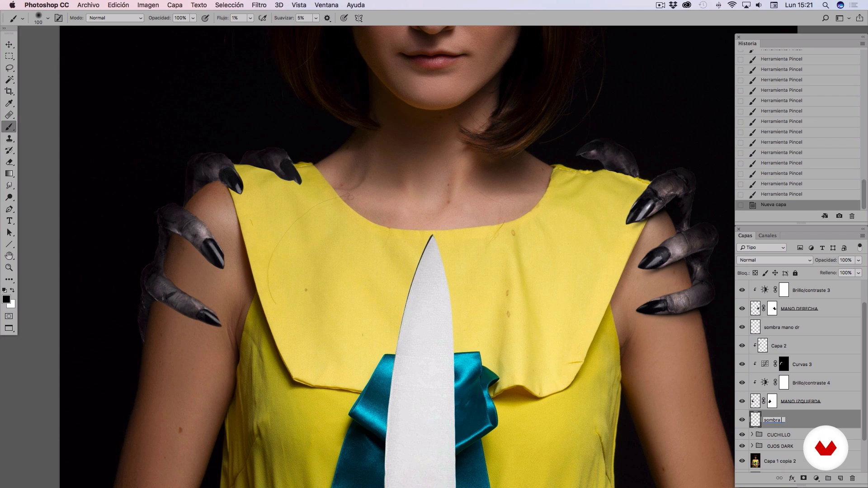The width and height of the screenshot is (868, 488).
Task: Expand the OJOS DARK group
Action: tap(752, 446)
